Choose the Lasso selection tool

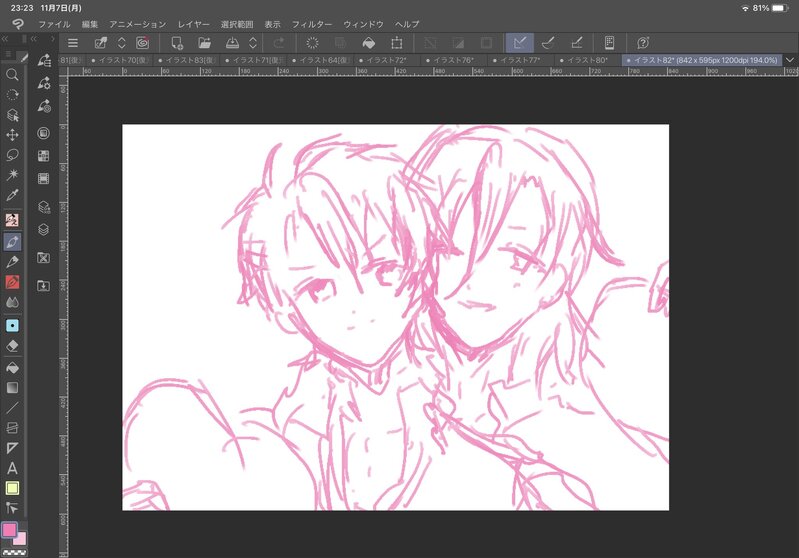tap(12, 155)
